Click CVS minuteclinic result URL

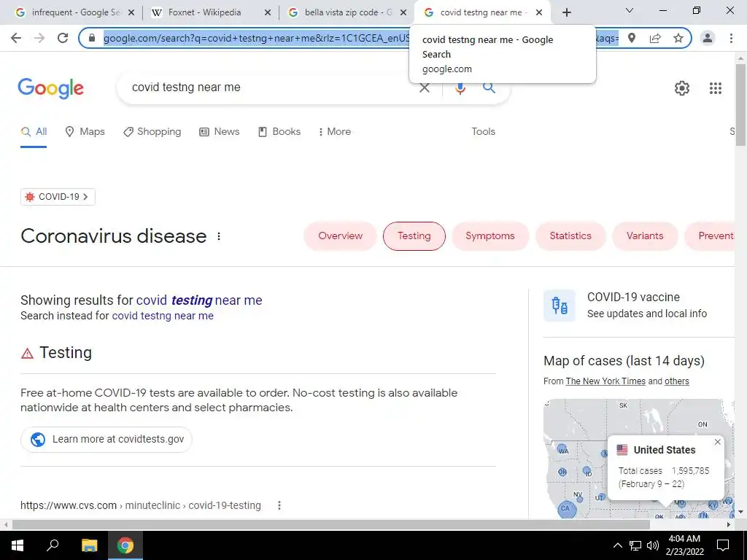141,506
